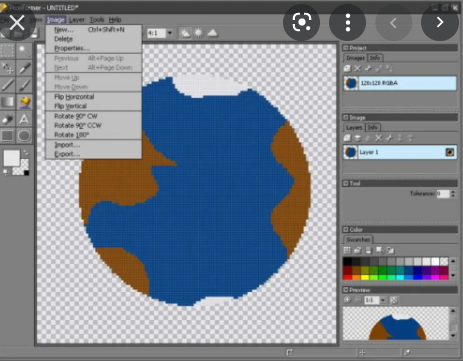The height and width of the screenshot is (361, 463).
Task: Adjust the Tolerance value stepper
Action: coord(453,194)
